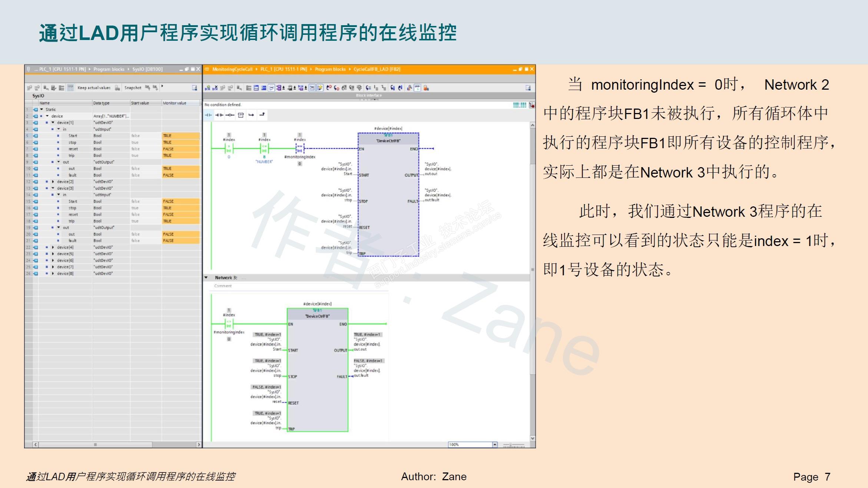Insert a normally open contact
Viewport: 868px width, 488px height.
(x=208, y=115)
